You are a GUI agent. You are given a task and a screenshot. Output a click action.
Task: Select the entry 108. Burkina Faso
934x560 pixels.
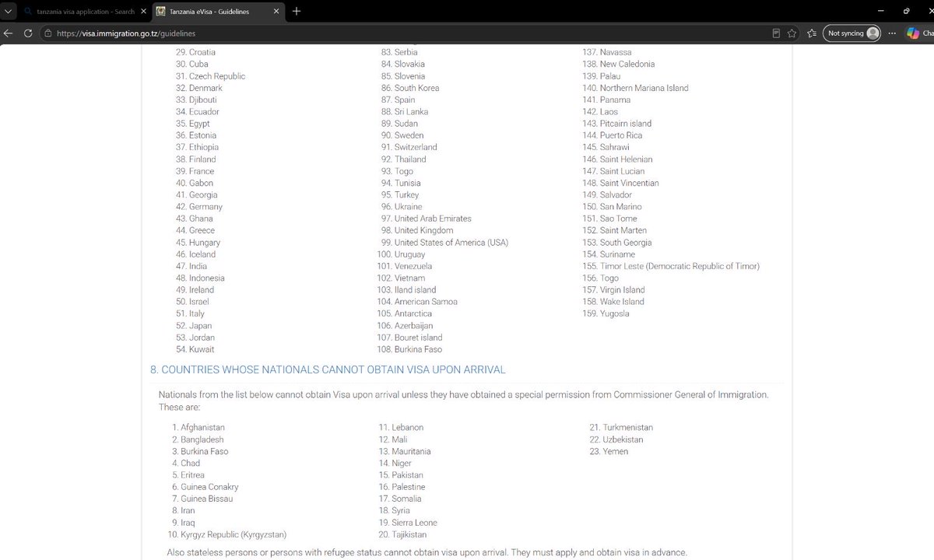(409, 349)
